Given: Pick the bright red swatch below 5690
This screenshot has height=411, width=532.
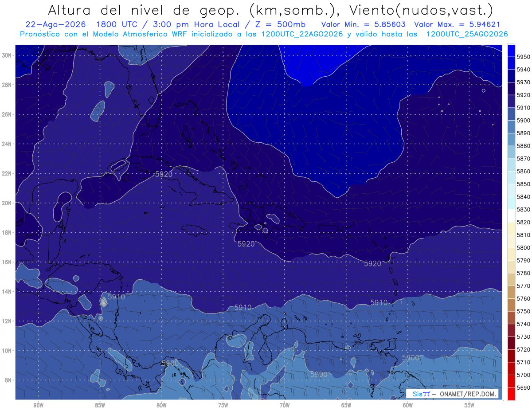Looking at the screenshot, I should [x=511, y=394].
